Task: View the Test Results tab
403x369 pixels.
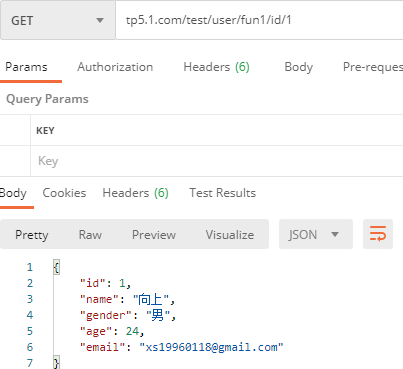Action: pos(223,193)
